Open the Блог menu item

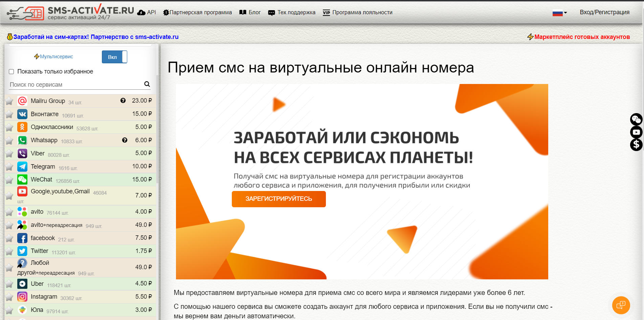(250, 13)
